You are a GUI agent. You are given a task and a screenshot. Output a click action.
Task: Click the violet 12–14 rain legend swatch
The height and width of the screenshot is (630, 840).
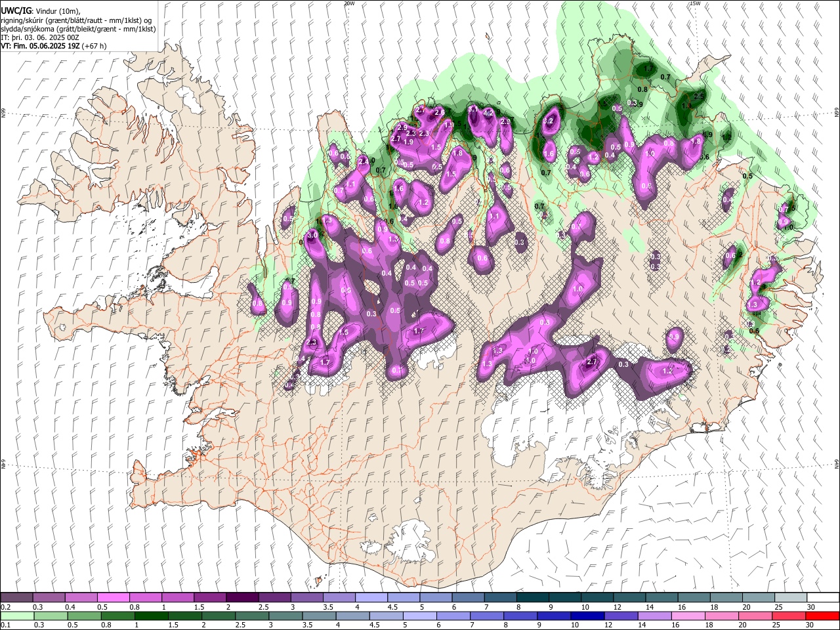619,616
